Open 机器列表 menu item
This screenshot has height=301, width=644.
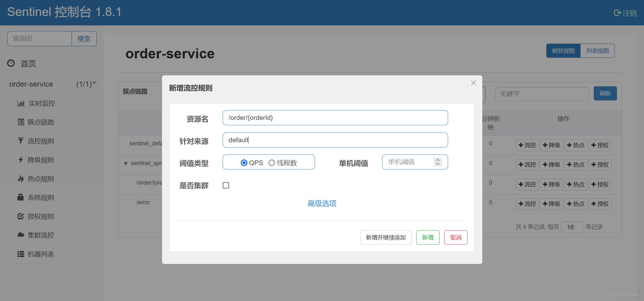41,254
